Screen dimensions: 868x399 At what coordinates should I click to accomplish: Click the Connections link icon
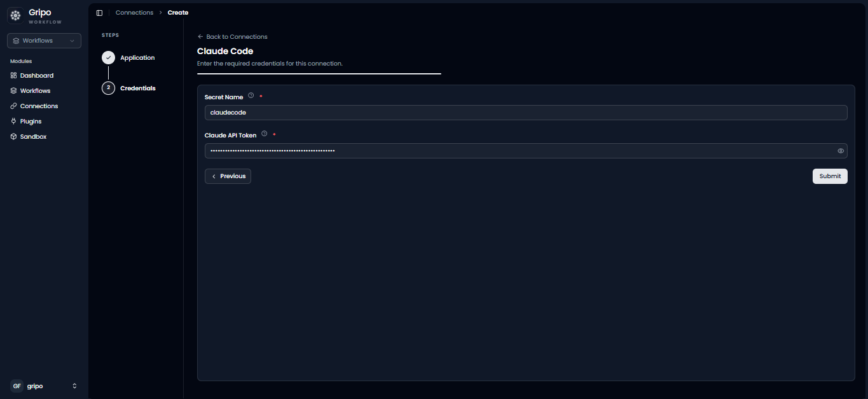(x=14, y=106)
